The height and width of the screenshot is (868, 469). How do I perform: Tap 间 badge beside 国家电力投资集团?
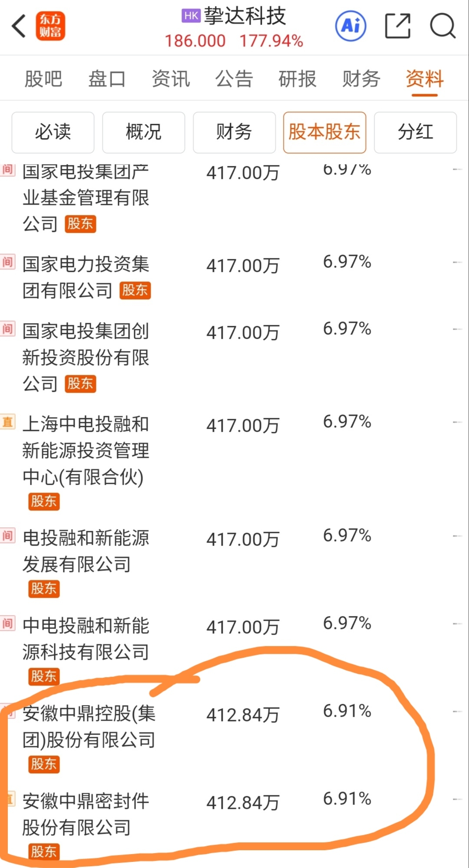tap(8, 262)
